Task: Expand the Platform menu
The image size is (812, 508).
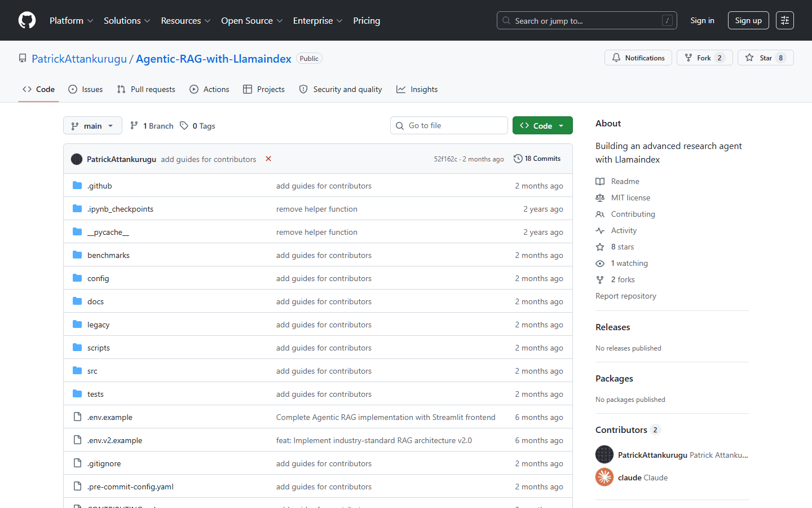Action: (72, 20)
